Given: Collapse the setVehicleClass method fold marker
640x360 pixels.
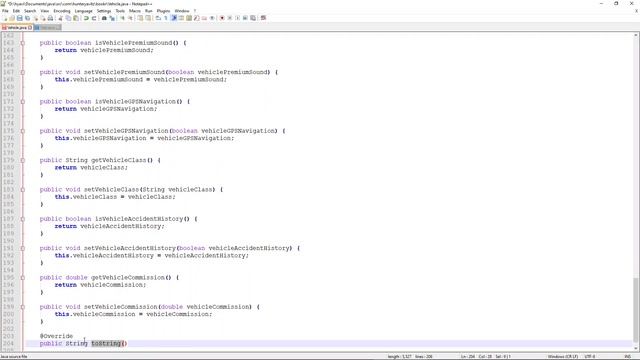Looking at the screenshot, I should [22, 190].
